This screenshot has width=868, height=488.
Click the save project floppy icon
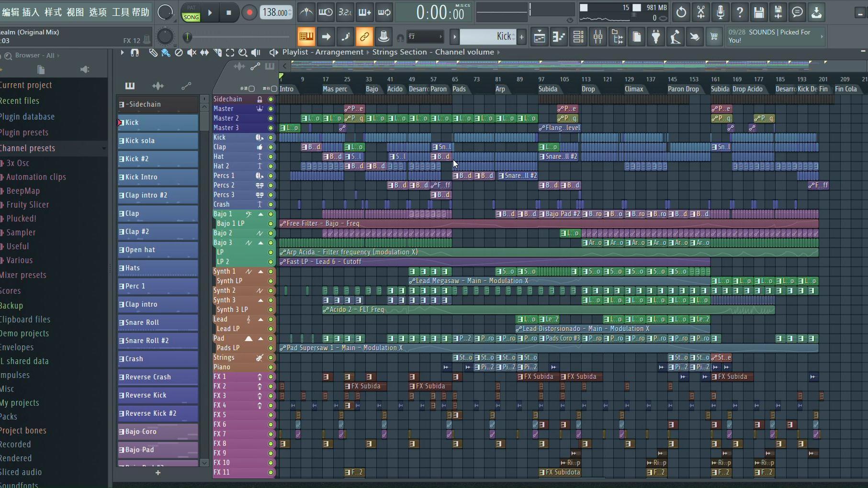point(759,13)
